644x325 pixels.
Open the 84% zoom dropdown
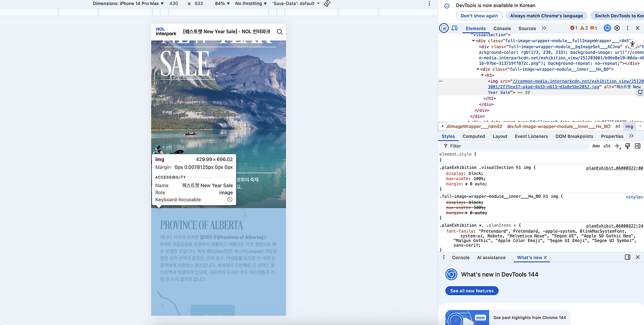point(222,4)
